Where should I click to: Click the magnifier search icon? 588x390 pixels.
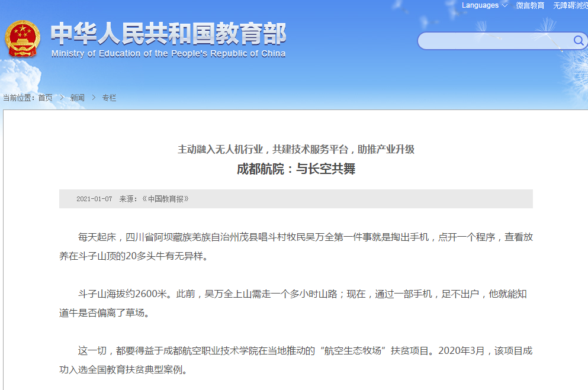[x=579, y=40]
